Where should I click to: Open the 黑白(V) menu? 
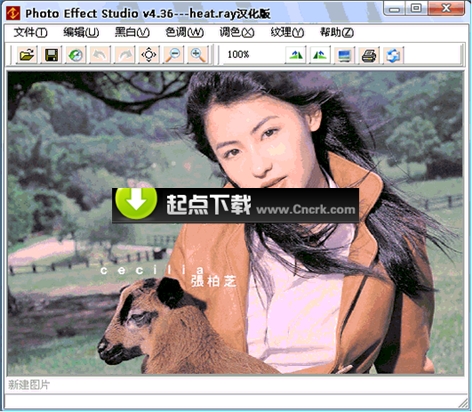[132, 32]
